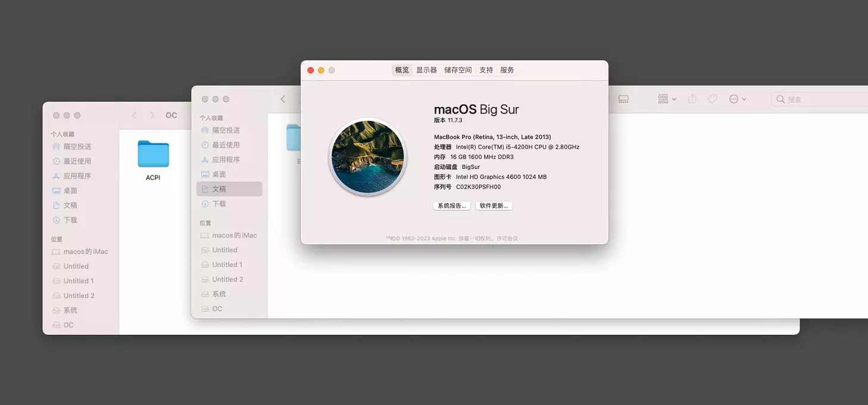Click the display preview icon in the toolbar

623,99
